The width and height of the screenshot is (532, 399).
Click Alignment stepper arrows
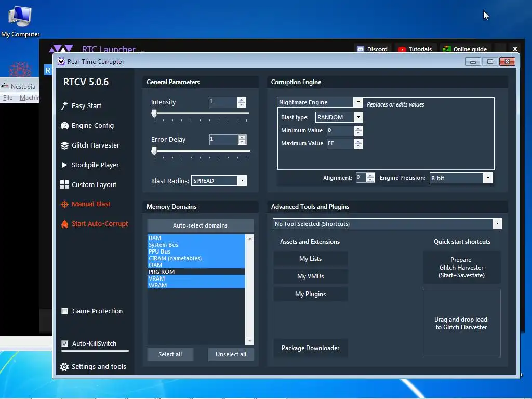coord(370,178)
